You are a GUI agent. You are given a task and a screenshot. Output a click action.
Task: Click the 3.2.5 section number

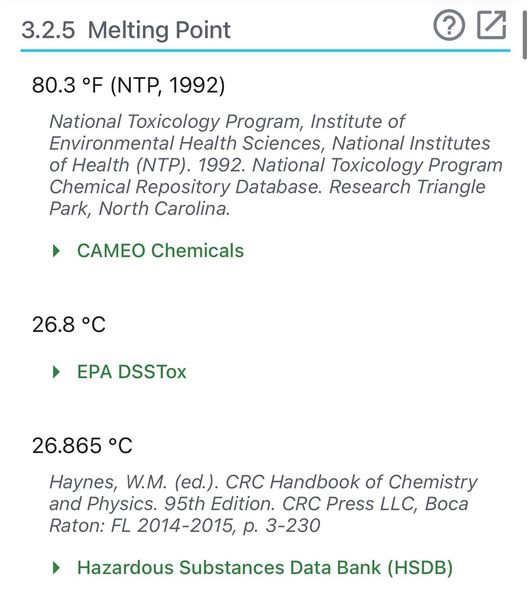(48, 30)
